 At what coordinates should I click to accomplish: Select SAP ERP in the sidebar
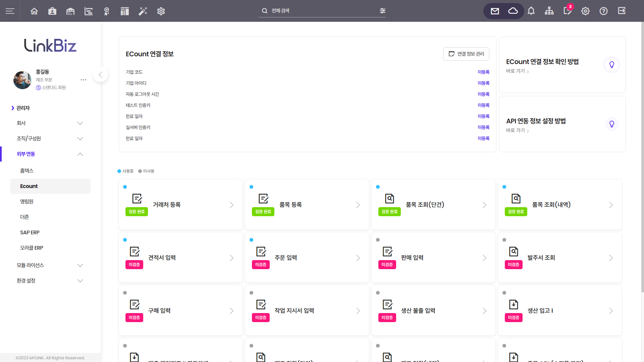(30, 232)
